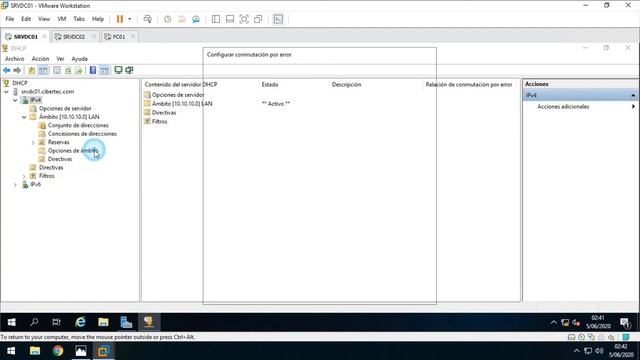640x360 pixels.
Task: Select Concesiones de direcciones in the tree
Action: coord(82,134)
